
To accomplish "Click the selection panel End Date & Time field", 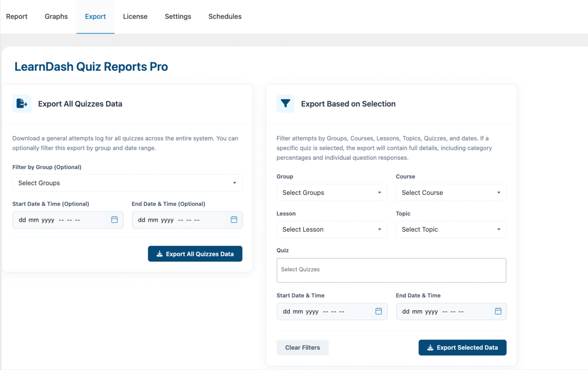I will click(x=451, y=312).
